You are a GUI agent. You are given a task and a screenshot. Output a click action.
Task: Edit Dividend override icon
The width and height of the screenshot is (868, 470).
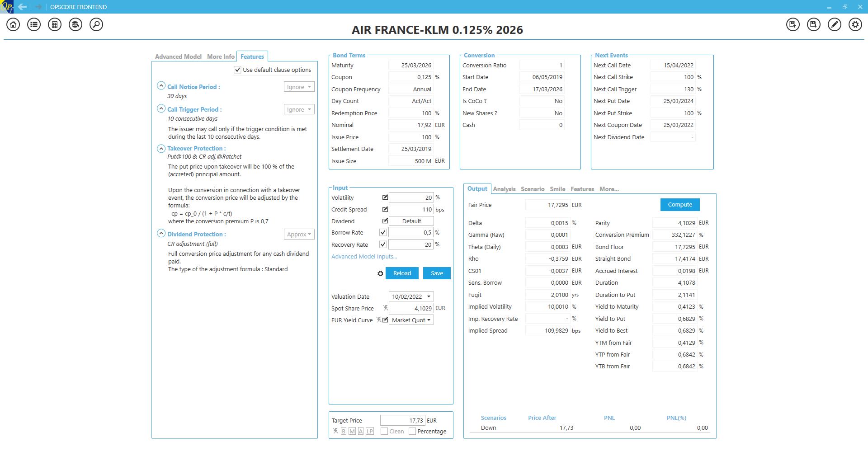point(385,221)
